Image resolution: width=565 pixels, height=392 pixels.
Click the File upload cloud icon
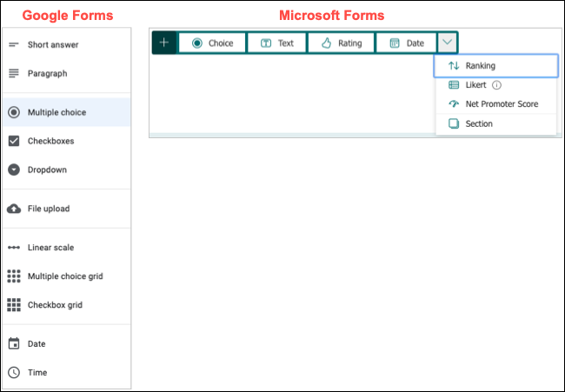point(14,209)
